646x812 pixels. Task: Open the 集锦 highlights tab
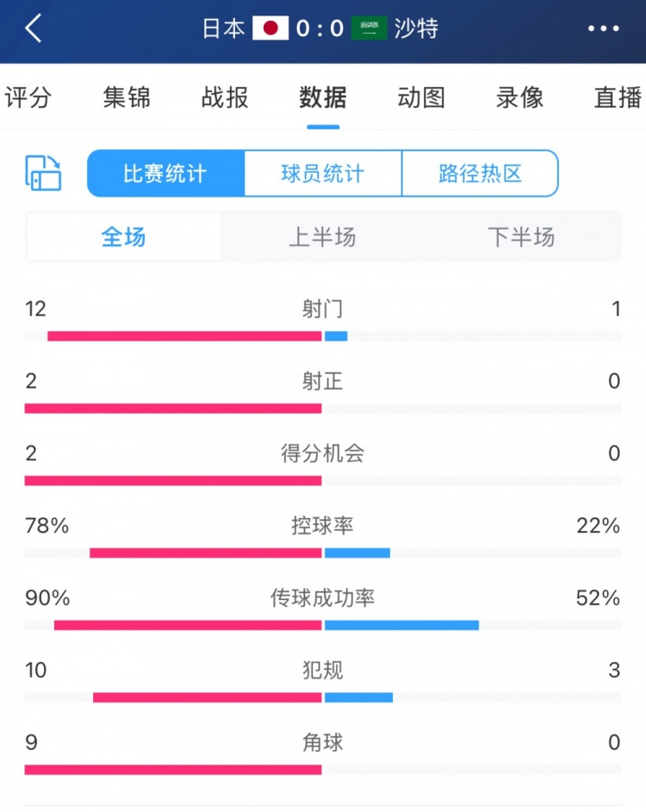pos(126,98)
